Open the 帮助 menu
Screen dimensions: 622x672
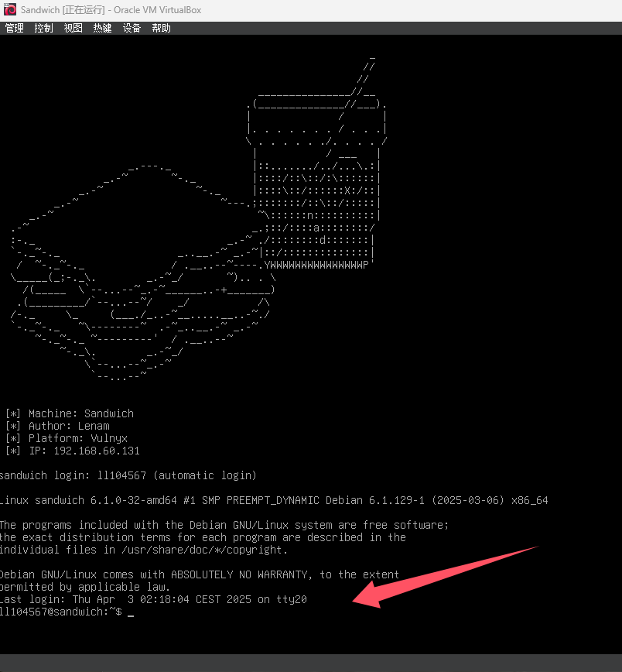tap(161, 28)
